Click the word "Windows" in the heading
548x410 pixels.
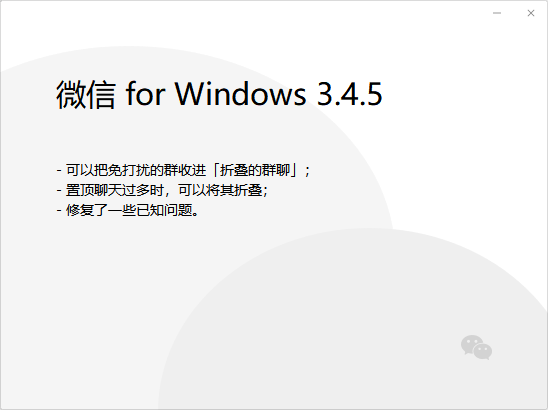(x=240, y=94)
